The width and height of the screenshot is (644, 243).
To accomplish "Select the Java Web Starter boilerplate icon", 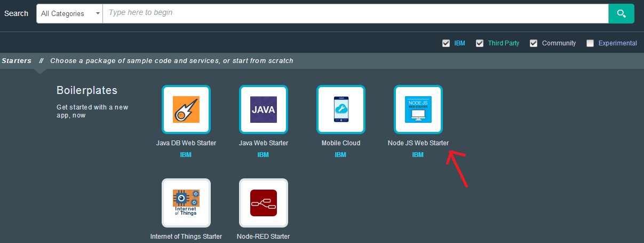I will [264, 109].
